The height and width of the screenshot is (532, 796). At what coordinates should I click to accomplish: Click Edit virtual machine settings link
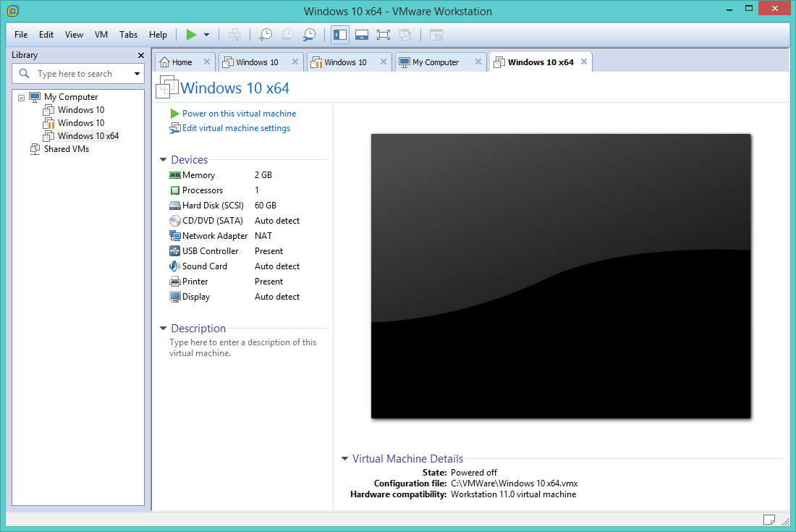236,128
